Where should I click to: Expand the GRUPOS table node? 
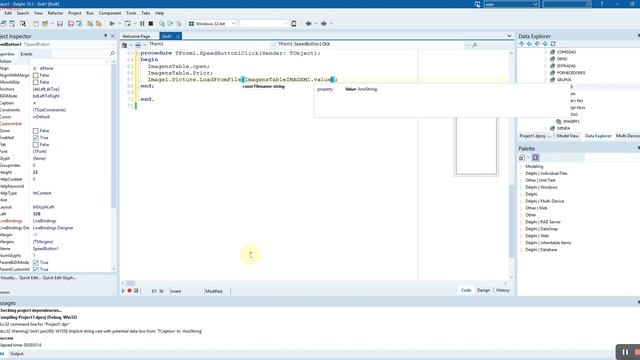[x=545, y=80]
